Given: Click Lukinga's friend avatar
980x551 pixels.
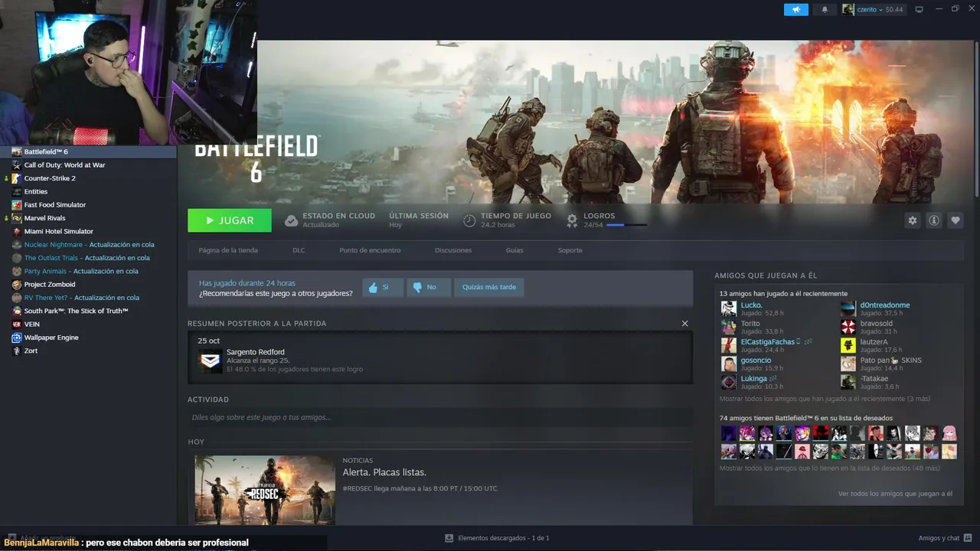Looking at the screenshot, I should (x=729, y=382).
